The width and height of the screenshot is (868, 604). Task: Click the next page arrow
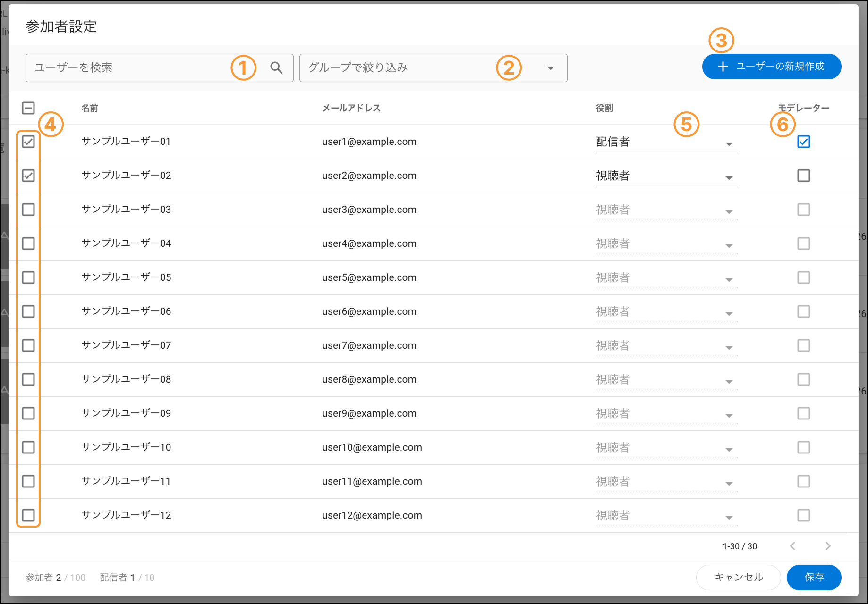point(827,546)
